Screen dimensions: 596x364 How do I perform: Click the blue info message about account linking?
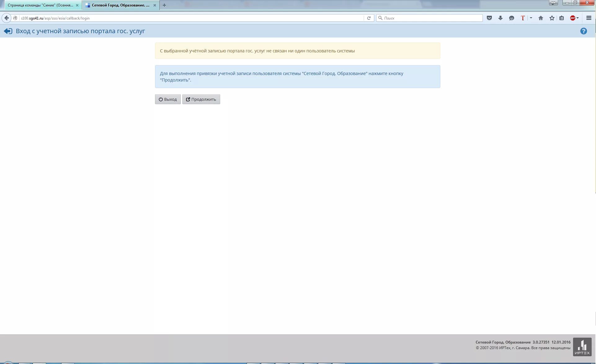pyautogui.click(x=298, y=77)
